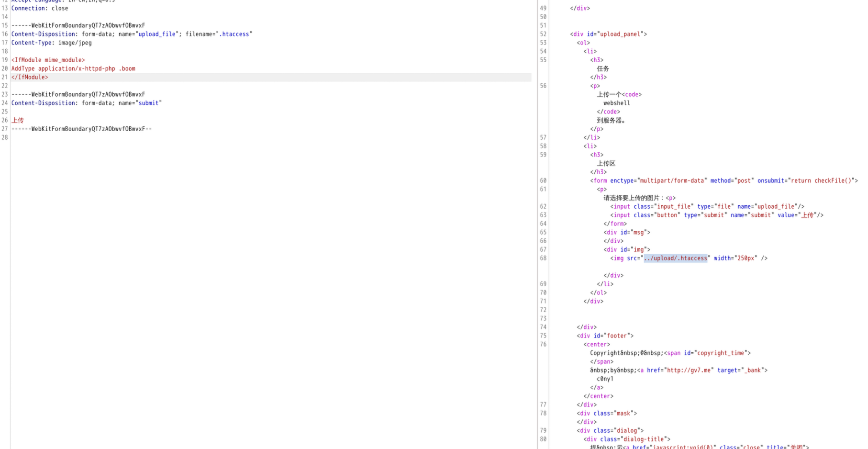
Task: Click the red "上传" body value in the request
Action: point(18,120)
